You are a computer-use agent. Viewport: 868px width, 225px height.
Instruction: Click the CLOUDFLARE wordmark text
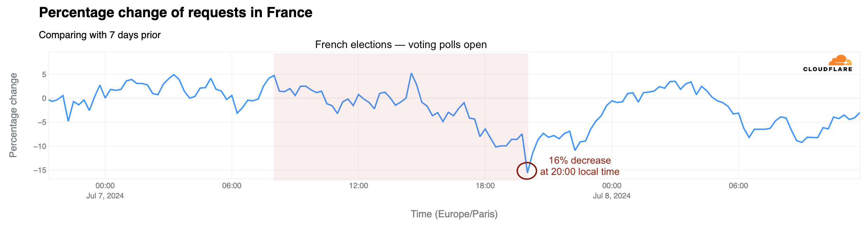(x=827, y=69)
